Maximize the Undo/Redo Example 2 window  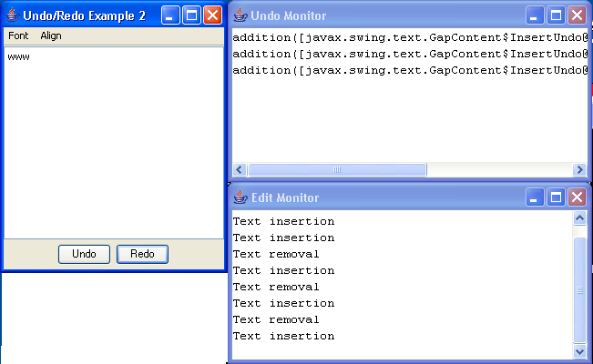pos(191,15)
